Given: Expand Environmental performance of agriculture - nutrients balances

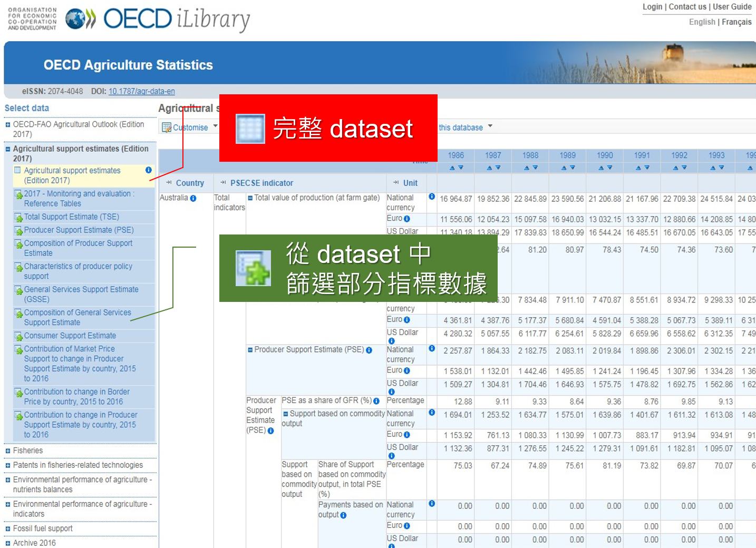Looking at the screenshot, I should (8, 480).
